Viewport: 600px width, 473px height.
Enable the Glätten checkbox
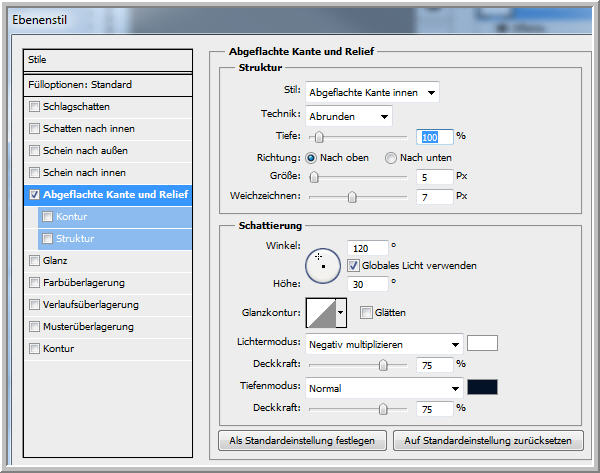[x=366, y=312]
